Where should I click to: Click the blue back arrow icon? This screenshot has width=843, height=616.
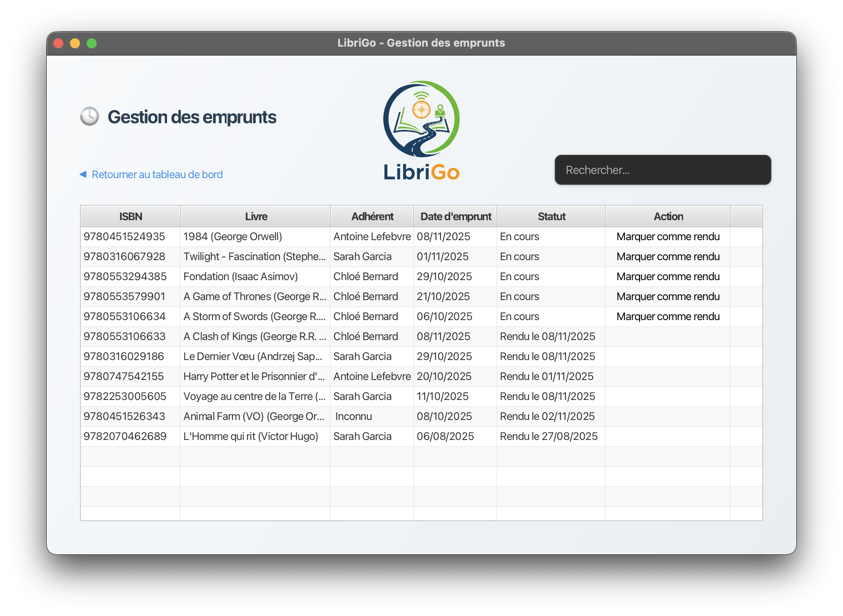[83, 174]
